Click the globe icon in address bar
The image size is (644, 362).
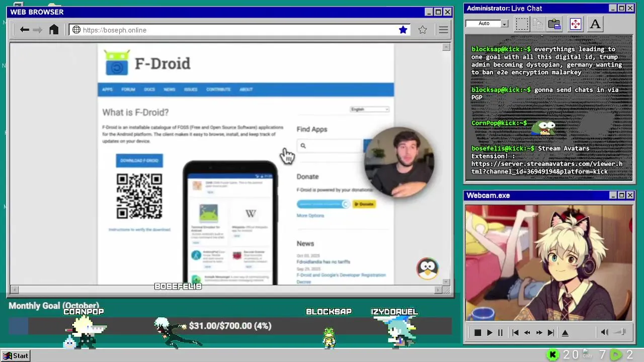click(76, 30)
